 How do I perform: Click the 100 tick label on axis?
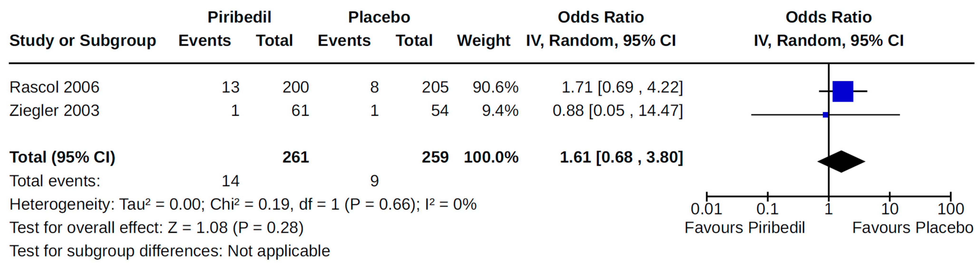pos(950,209)
